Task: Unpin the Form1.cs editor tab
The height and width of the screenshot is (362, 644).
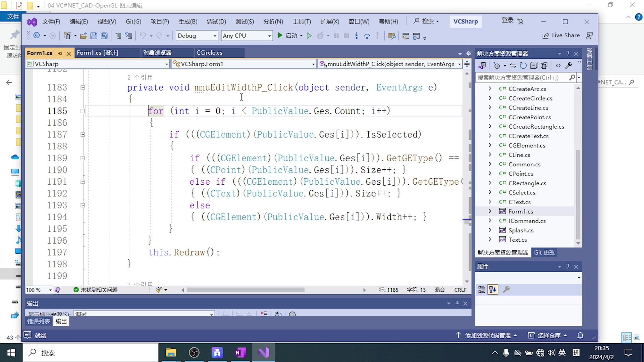Action: pyautogui.click(x=61, y=53)
